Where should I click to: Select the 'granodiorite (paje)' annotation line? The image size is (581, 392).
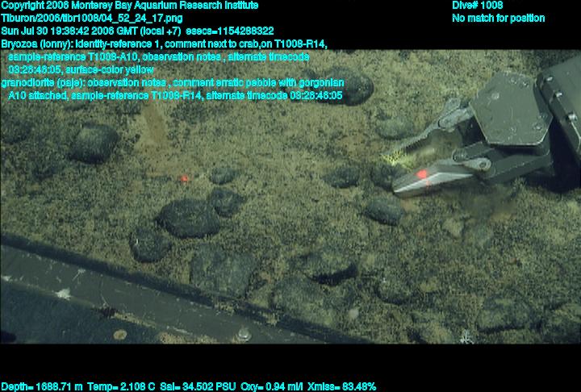pos(173,82)
